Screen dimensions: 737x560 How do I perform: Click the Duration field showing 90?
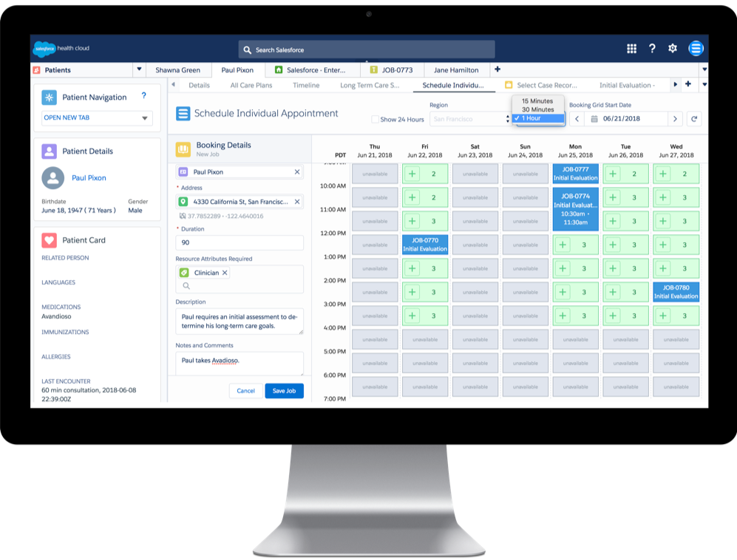(240, 242)
